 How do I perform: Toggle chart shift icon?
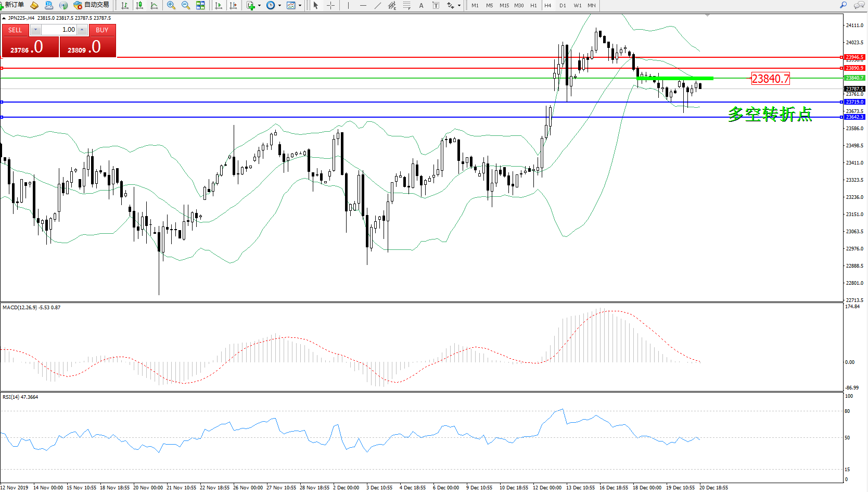coord(233,5)
